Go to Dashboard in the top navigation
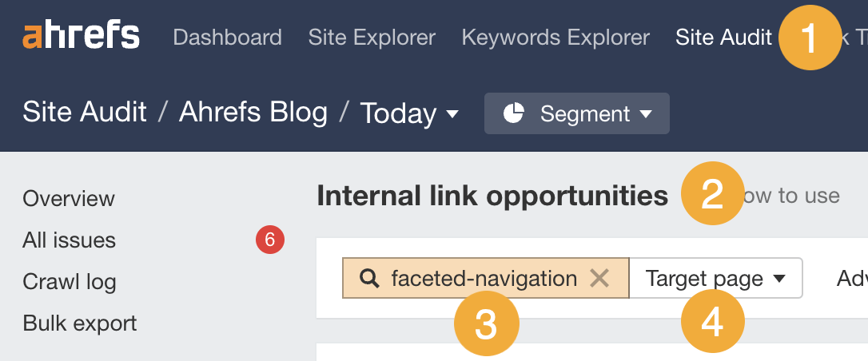868x361 pixels. (x=227, y=38)
